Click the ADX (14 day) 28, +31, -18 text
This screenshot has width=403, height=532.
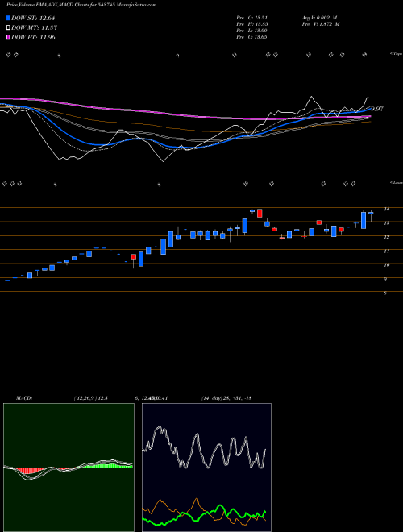click(x=226, y=398)
